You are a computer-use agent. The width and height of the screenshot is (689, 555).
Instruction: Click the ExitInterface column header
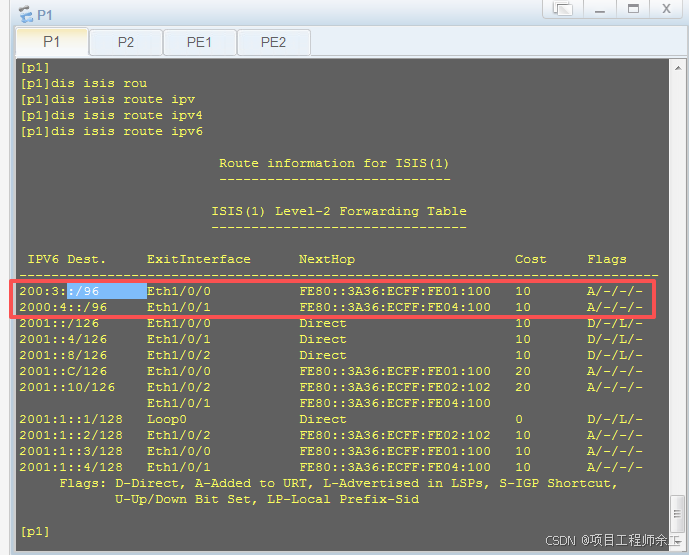point(199,259)
